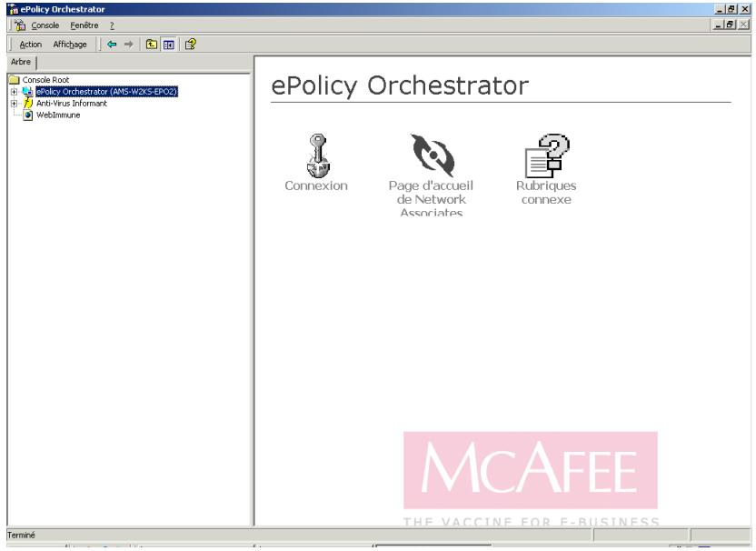Select the Arbre tab
The height and width of the screenshot is (551, 756).
[21, 62]
